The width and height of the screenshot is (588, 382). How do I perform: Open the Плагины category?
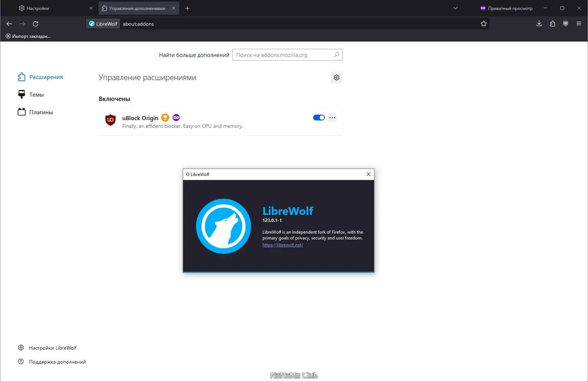pyautogui.click(x=35, y=112)
